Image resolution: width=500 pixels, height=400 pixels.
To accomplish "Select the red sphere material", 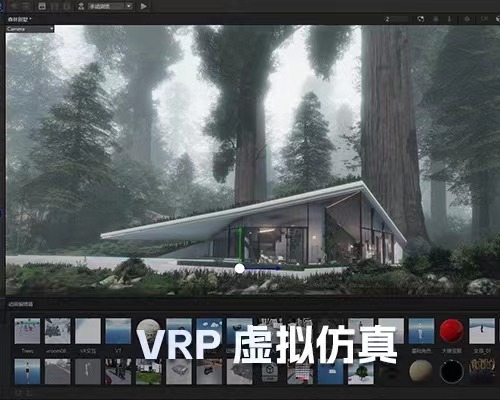I will (x=452, y=331).
